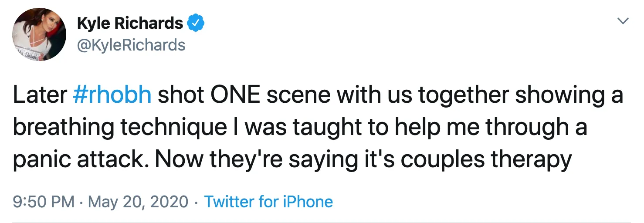644x223 pixels.
Task: Open Kyle Richards' profile avatar photo
Action: [40, 34]
